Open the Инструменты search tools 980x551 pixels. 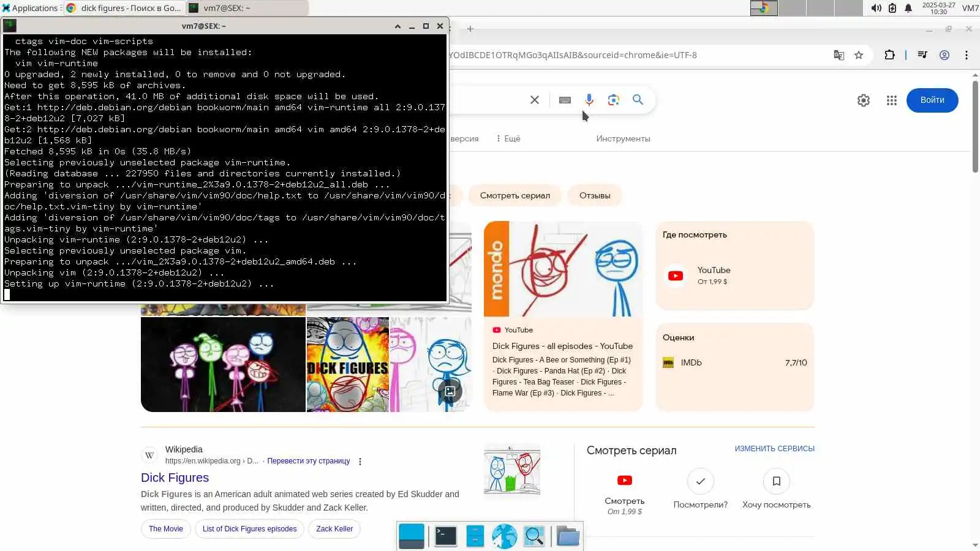point(623,139)
